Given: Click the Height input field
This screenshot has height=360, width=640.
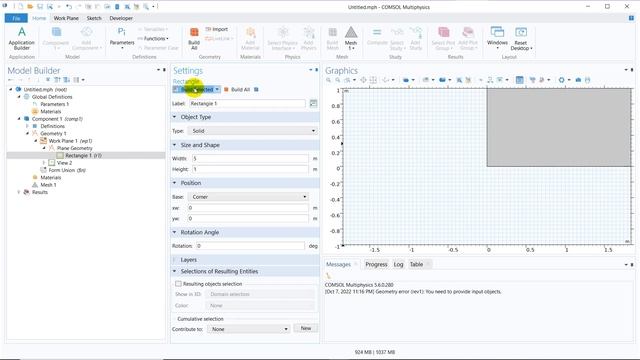Looking at the screenshot, I should [250, 169].
